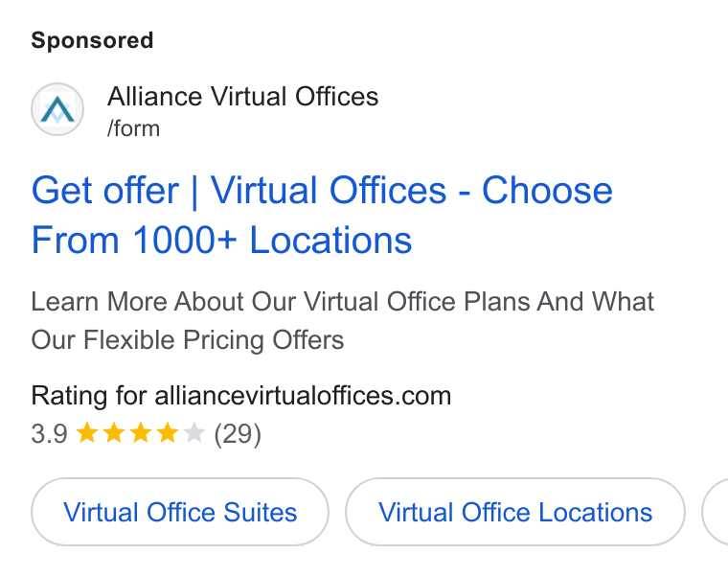Click the '/form' display URL path
728x577 pixels.
(x=134, y=128)
